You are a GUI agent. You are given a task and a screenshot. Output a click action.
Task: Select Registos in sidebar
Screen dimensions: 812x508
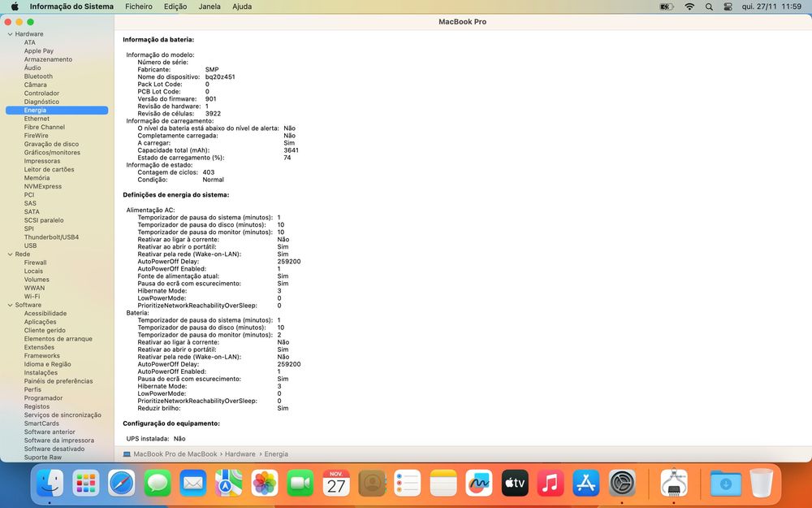point(37,406)
